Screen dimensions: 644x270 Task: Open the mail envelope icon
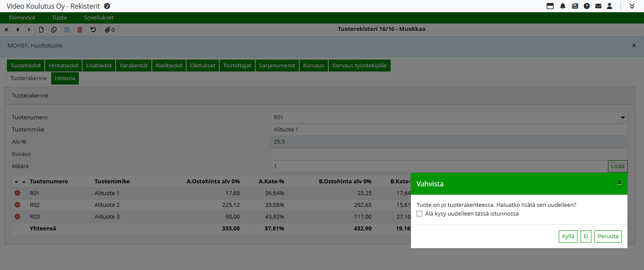point(598,6)
